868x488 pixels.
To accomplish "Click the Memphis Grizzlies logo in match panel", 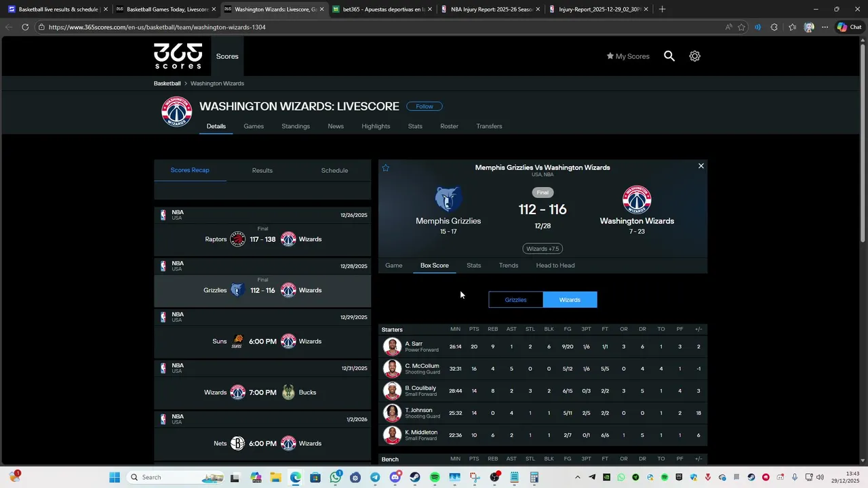I will tap(448, 199).
